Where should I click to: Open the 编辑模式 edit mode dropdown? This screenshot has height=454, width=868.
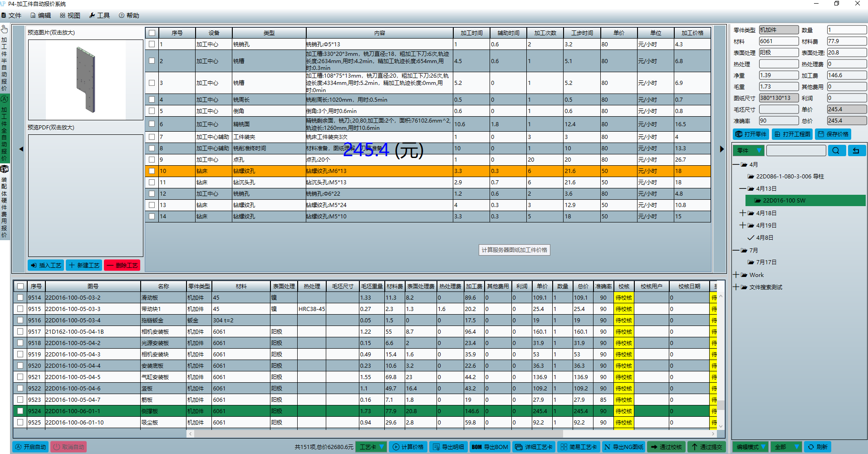point(750,447)
